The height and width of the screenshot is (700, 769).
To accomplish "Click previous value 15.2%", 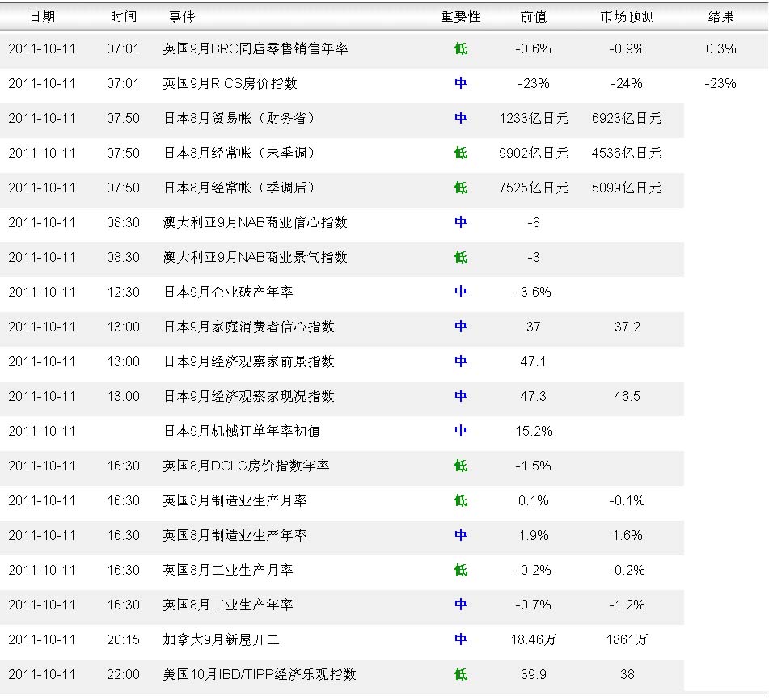I will [x=534, y=432].
